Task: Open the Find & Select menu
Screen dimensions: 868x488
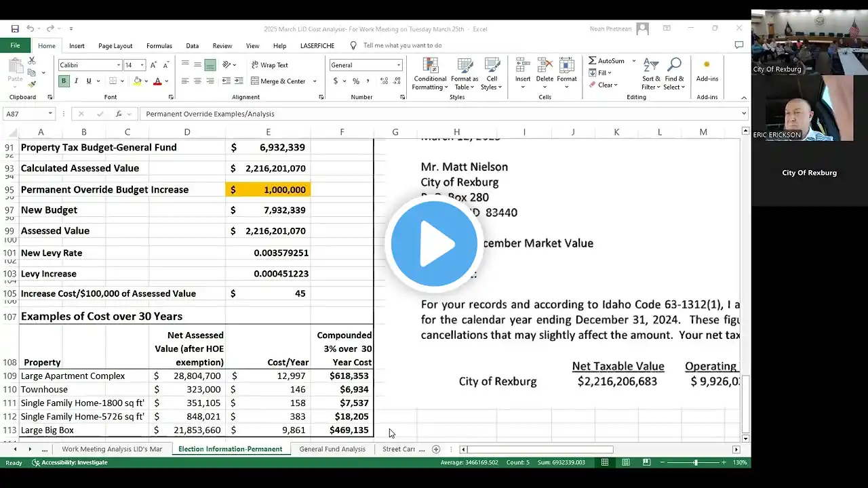Action: tap(674, 74)
